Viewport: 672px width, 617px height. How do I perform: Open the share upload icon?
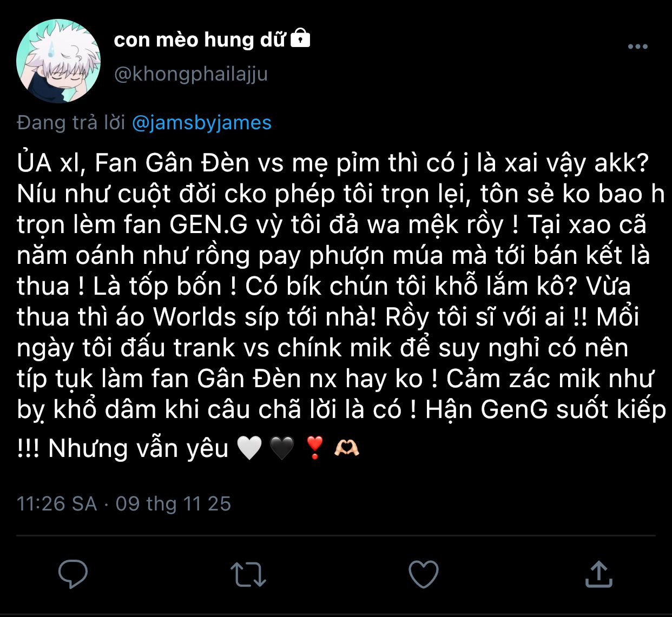coord(598,574)
